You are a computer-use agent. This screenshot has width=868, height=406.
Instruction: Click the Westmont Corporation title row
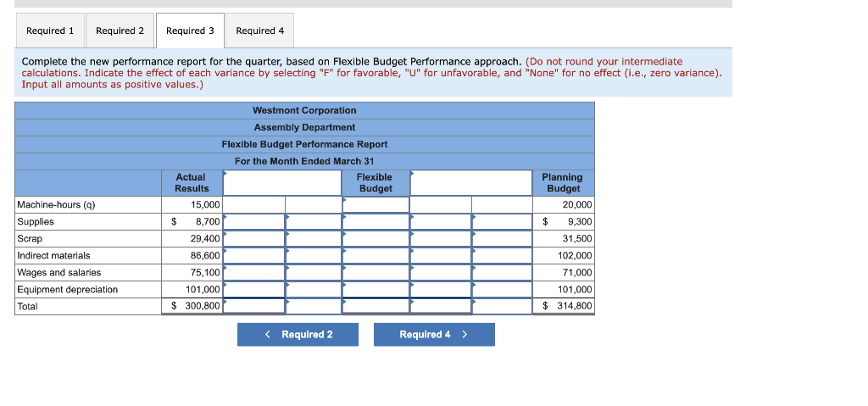[304, 110]
